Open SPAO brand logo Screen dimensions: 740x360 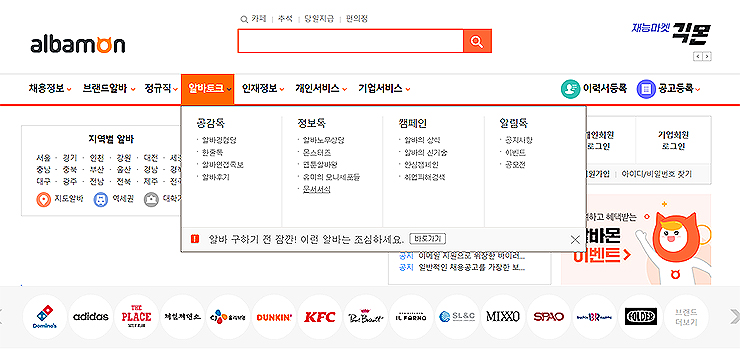pyautogui.click(x=548, y=317)
